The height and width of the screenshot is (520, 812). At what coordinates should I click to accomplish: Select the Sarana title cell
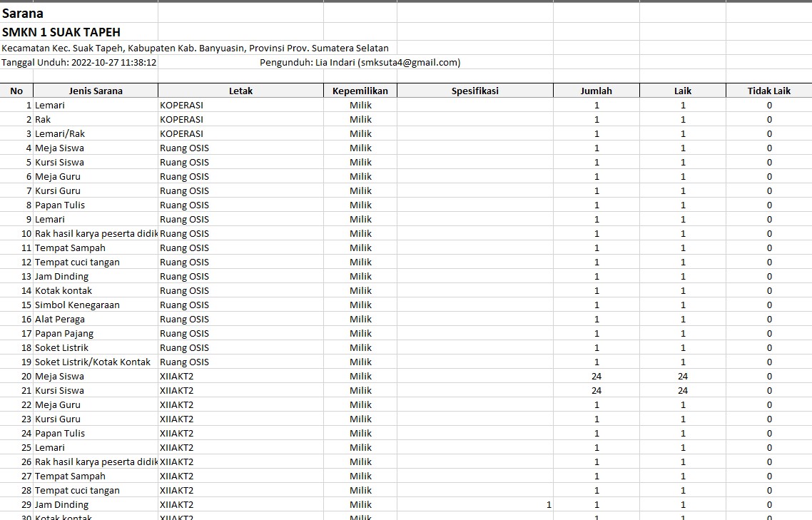[23, 13]
